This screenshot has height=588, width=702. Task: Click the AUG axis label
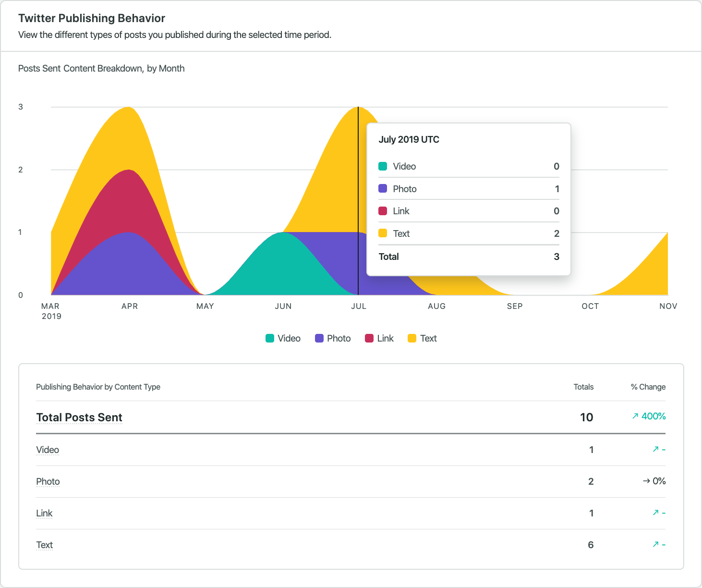(437, 306)
